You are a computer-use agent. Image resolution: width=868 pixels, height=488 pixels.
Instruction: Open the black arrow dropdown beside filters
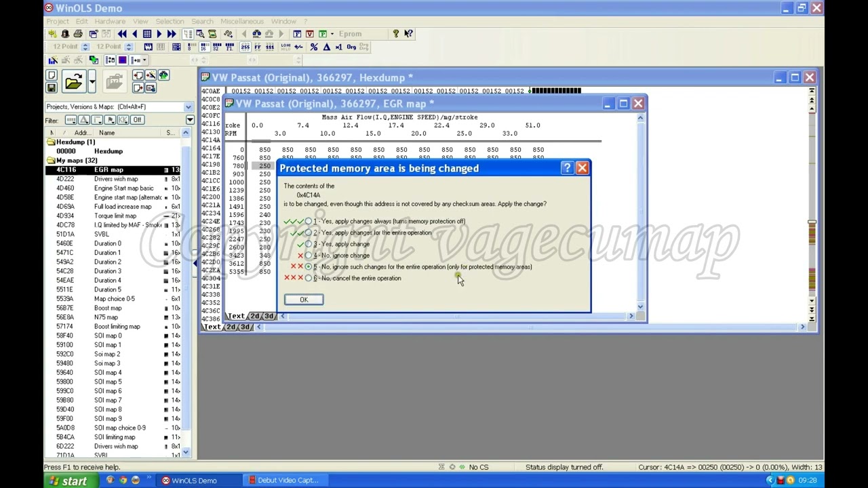click(190, 120)
